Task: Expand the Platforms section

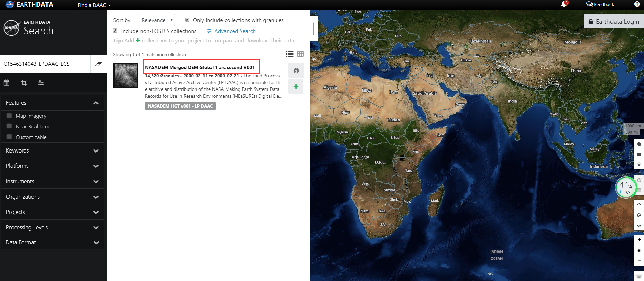Action: [52, 166]
